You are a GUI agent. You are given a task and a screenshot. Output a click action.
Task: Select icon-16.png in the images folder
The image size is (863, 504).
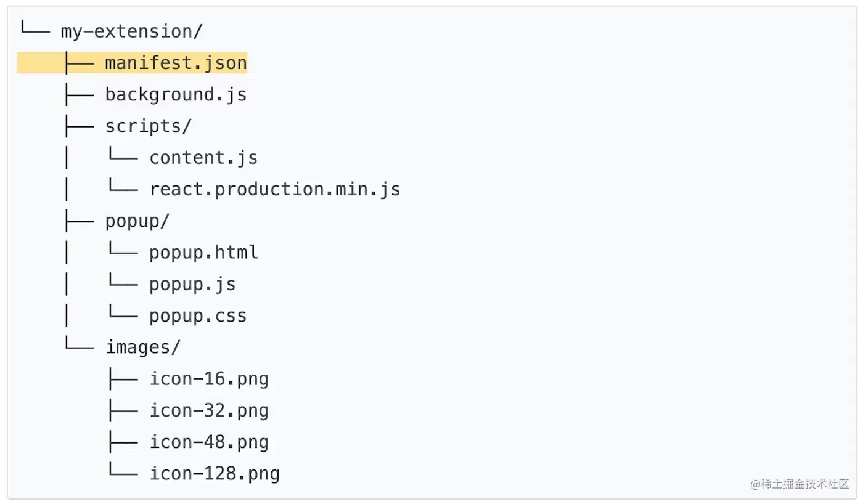point(209,379)
